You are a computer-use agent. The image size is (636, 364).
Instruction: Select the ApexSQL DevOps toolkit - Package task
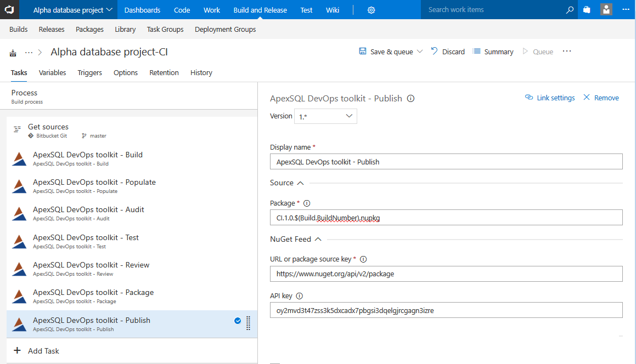[x=132, y=297]
